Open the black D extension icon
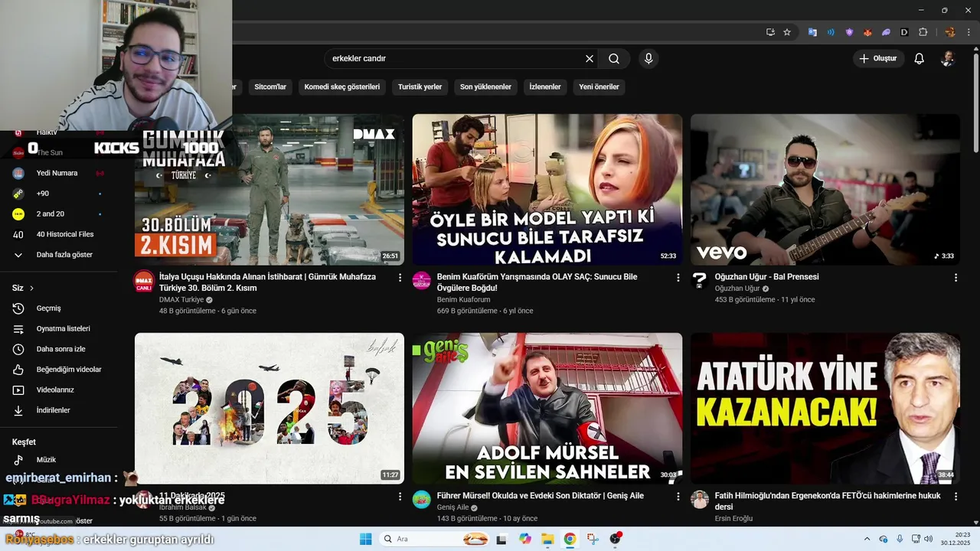The image size is (980, 551). coord(904,32)
